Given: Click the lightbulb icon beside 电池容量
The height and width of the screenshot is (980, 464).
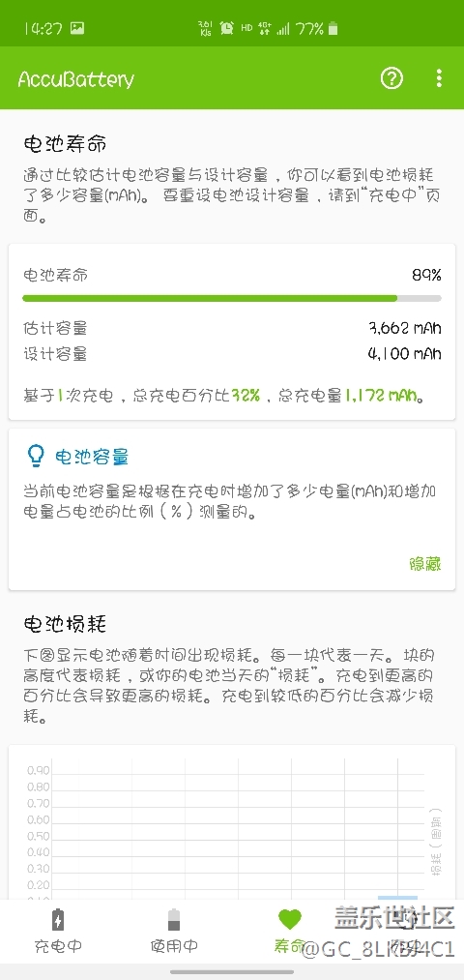Looking at the screenshot, I should [x=37, y=457].
